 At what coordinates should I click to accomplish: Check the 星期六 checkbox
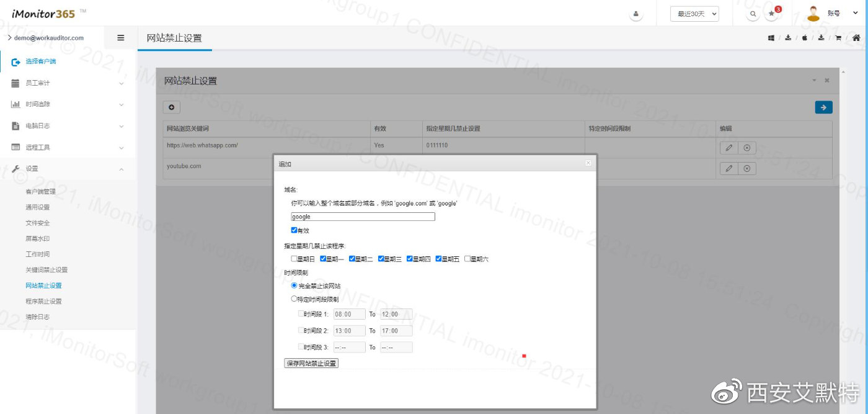point(467,259)
